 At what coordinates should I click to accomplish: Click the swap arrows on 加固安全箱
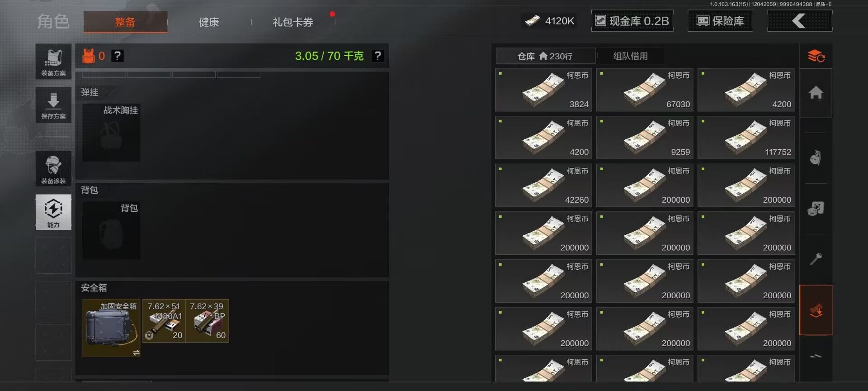coord(136,353)
